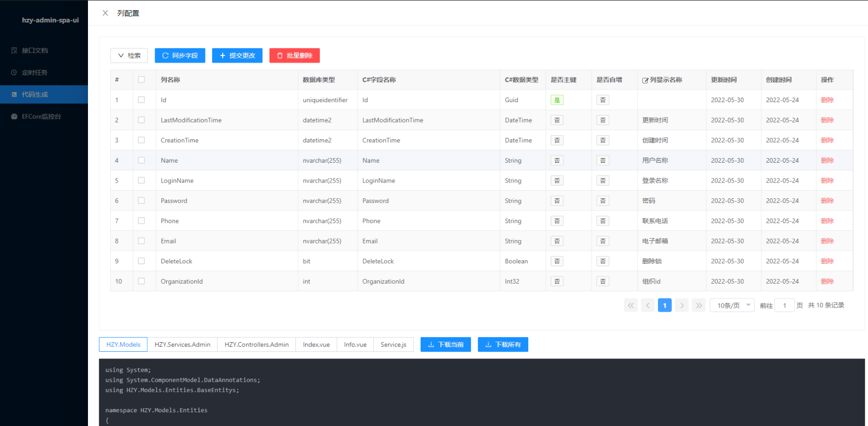
Task: Go to next page arrow
Action: tap(682, 306)
